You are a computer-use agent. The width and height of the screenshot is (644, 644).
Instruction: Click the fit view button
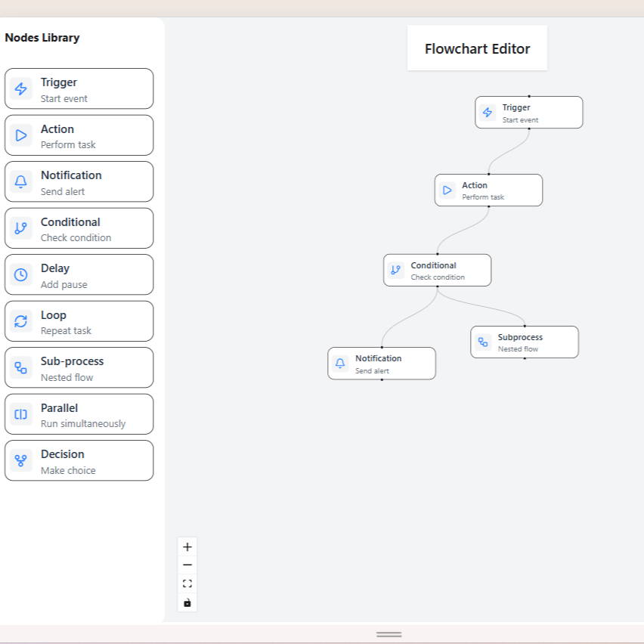click(187, 584)
